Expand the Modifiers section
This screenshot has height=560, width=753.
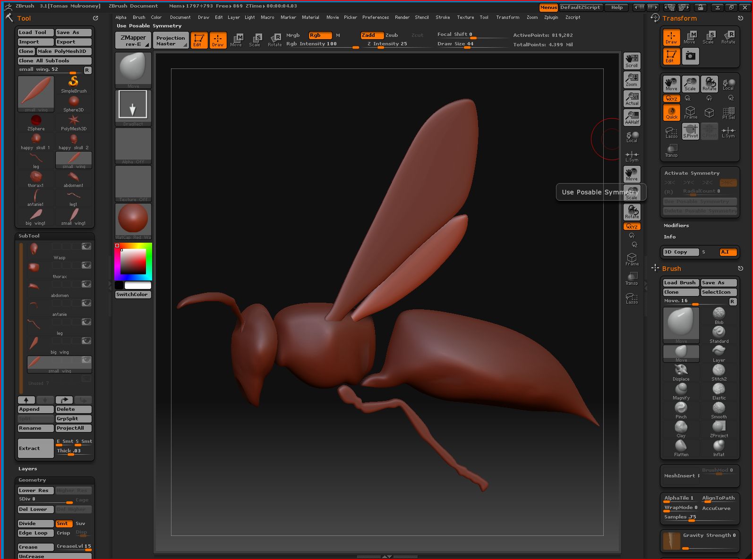pos(676,226)
